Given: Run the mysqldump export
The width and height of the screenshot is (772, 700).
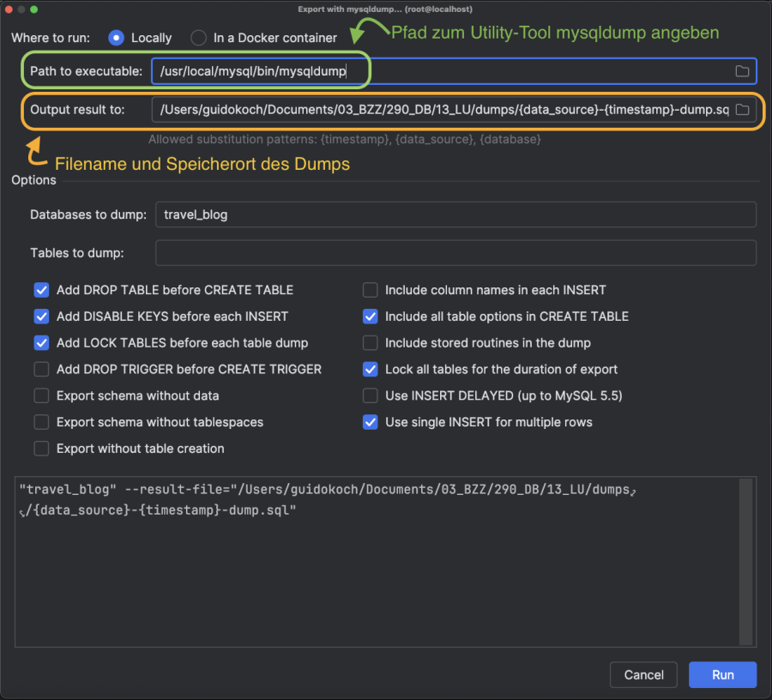Looking at the screenshot, I should tap(722, 675).
